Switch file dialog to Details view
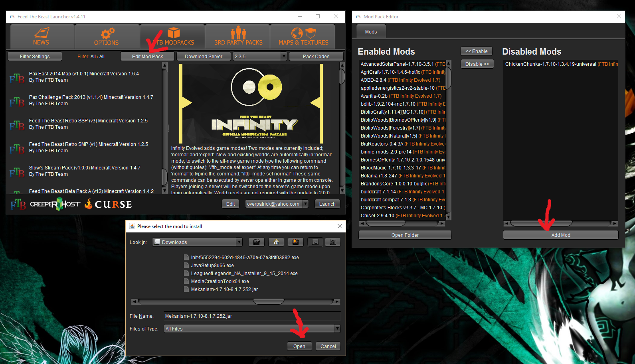This screenshot has width=635, height=364. coord(333,242)
